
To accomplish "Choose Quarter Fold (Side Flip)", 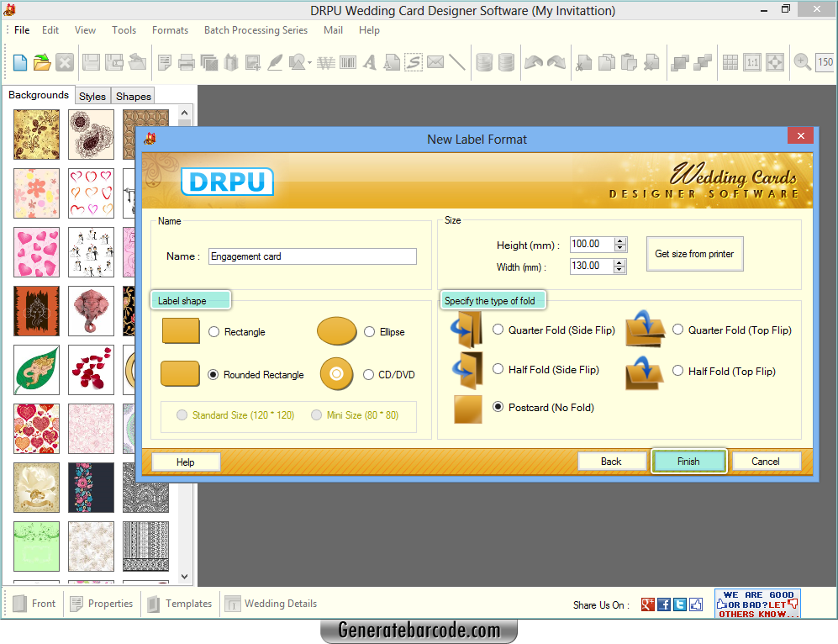I will [x=498, y=330].
